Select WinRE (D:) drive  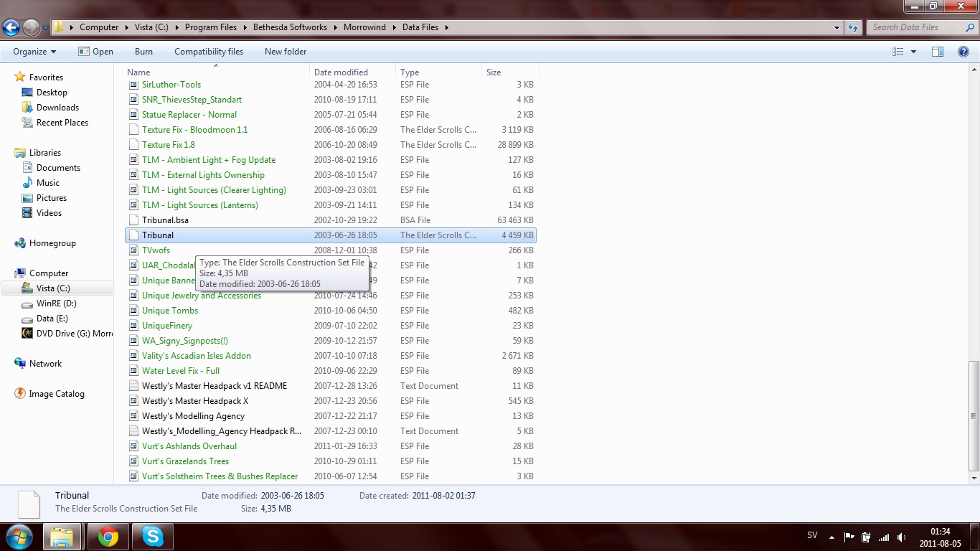tap(56, 303)
